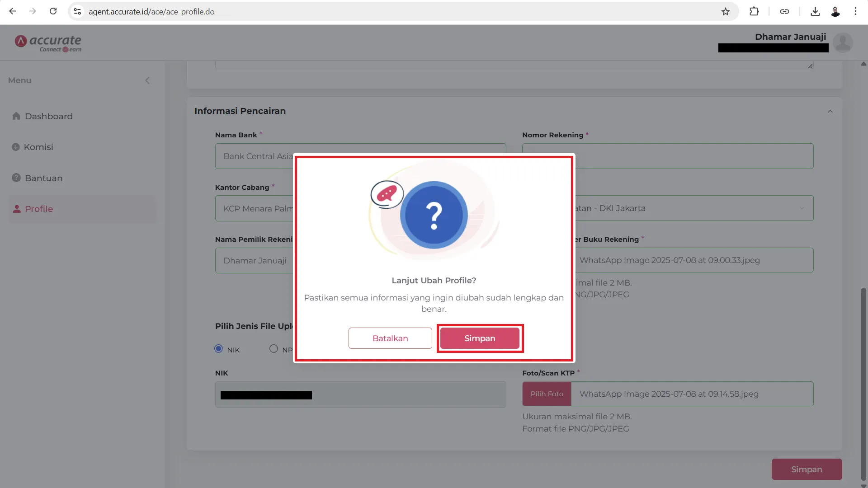
Task: Click the extensions puzzle icon
Action: (754, 11)
